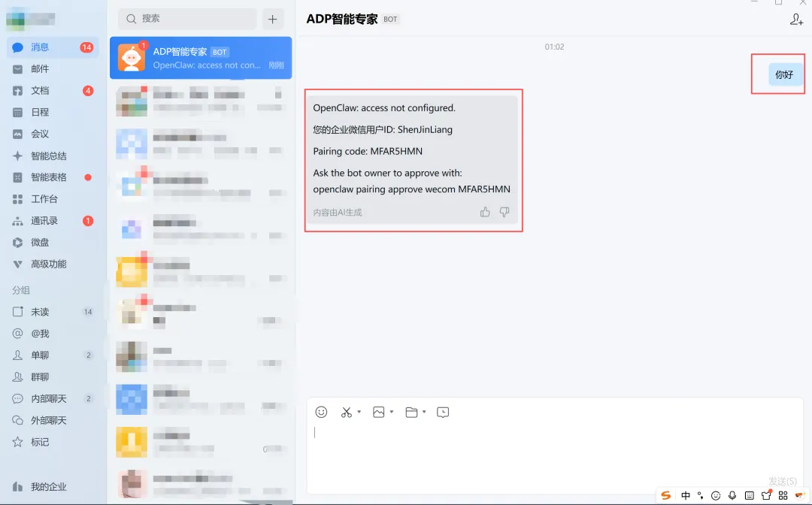Click the 您的企业微信用户ID line
The height and width of the screenshot is (505, 812).
[383, 129]
